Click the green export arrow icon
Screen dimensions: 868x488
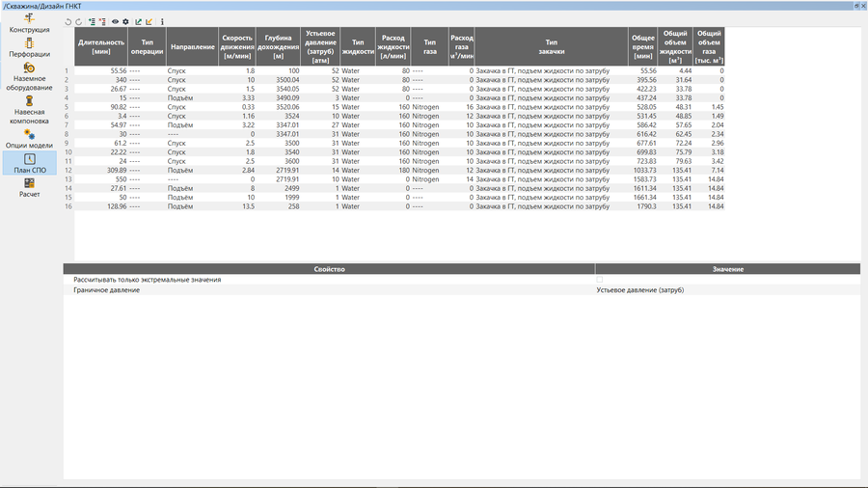(x=138, y=21)
